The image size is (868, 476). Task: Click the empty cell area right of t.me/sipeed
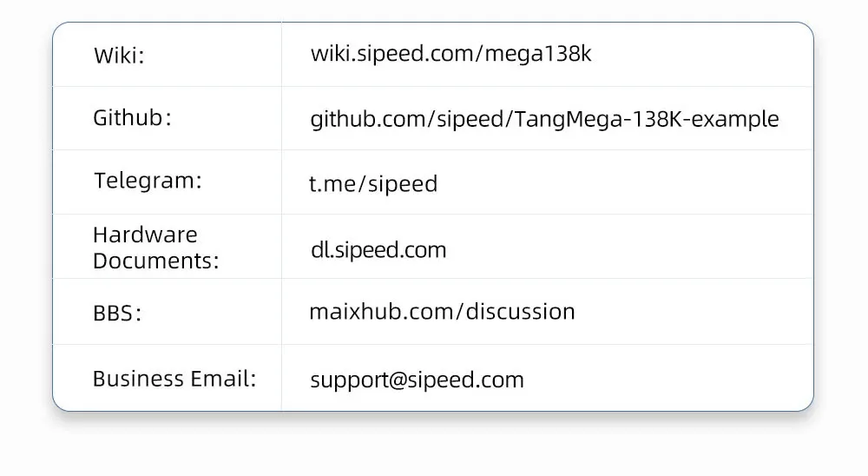point(626,182)
